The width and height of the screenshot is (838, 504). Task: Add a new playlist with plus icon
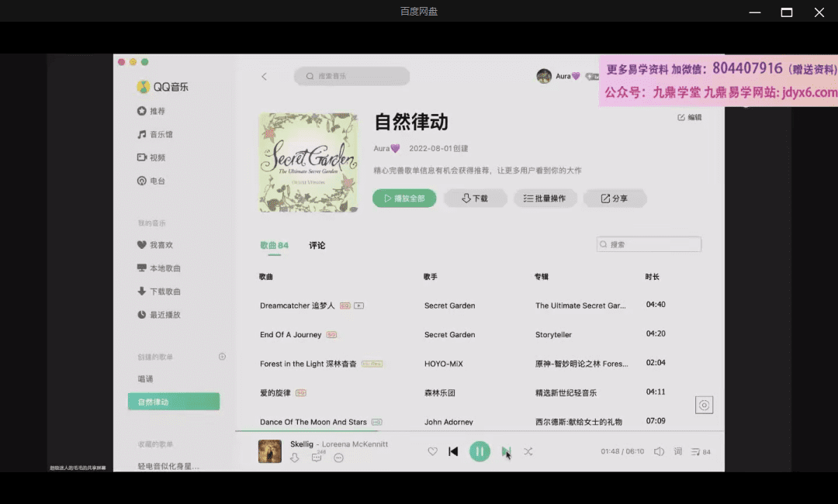tap(222, 357)
